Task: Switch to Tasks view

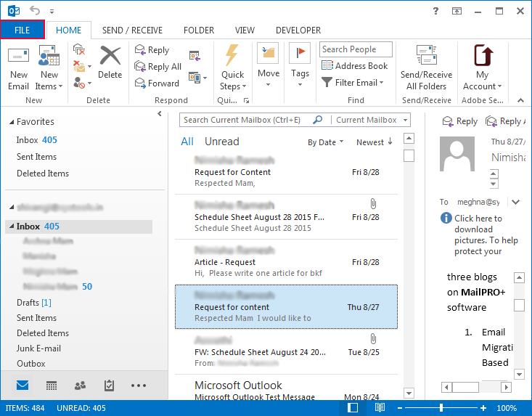Action: point(109,386)
